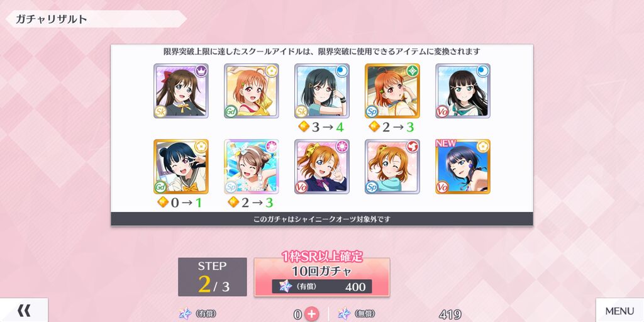Tap the free star icon next to 419
This screenshot has width=644, height=322.
(x=344, y=314)
